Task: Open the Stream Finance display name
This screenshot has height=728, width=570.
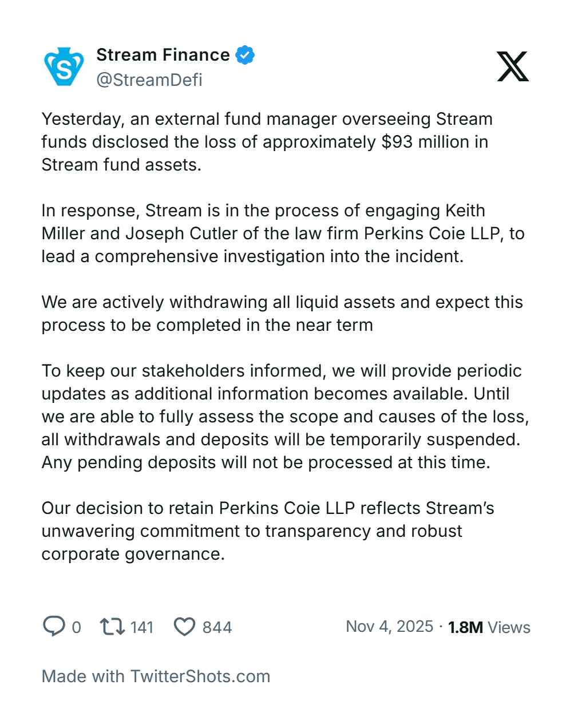Action: point(163,55)
